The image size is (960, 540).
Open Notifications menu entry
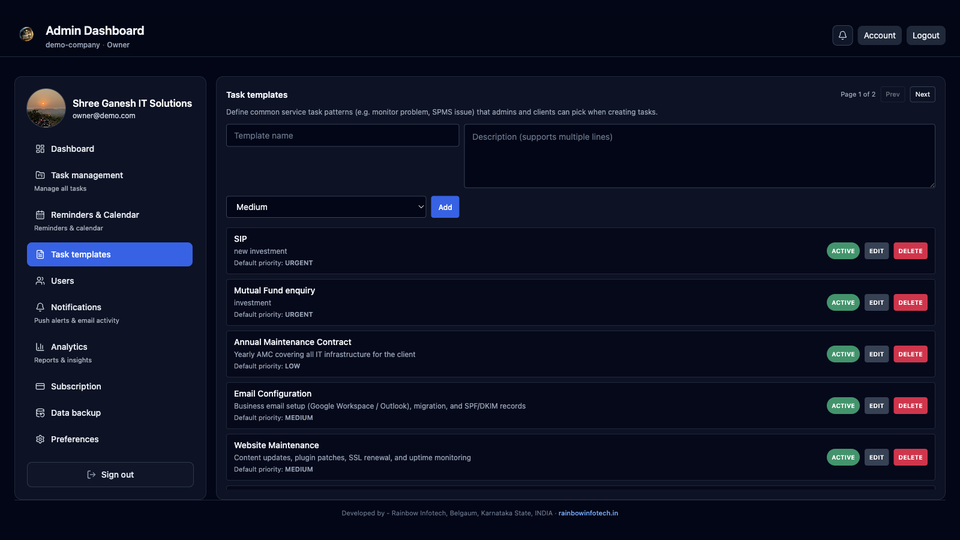click(110, 313)
